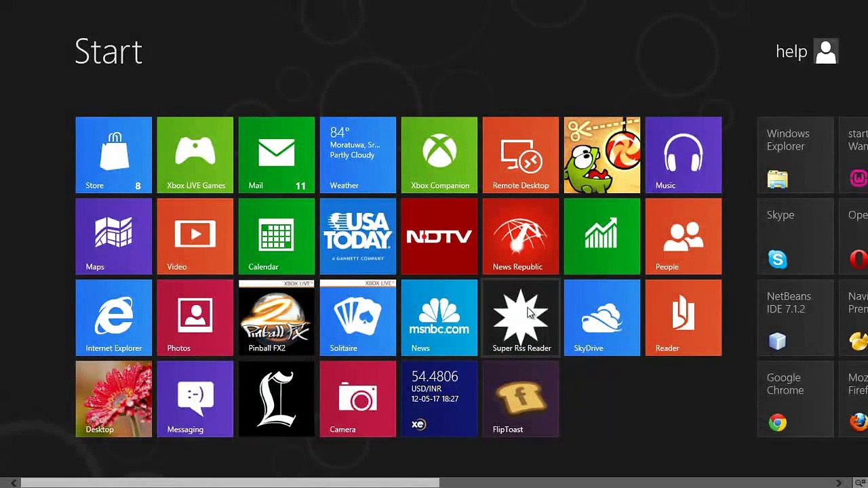
Task: Open the Maps tile
Action: point(113,237)
